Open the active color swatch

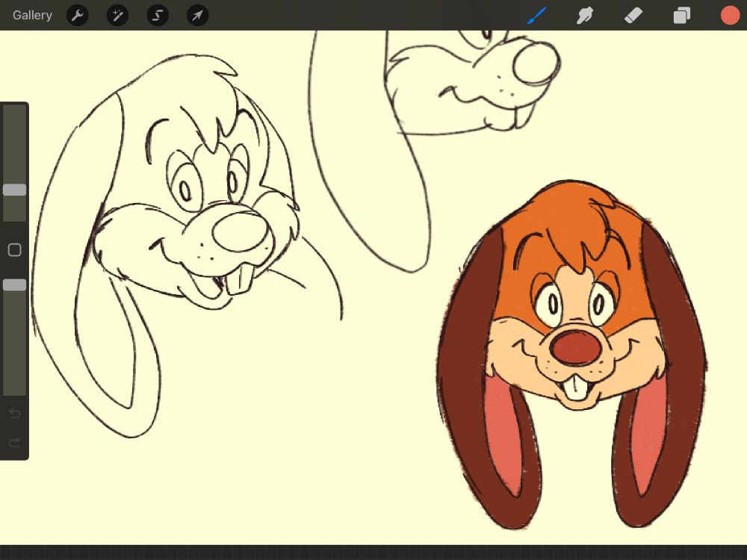730,15
